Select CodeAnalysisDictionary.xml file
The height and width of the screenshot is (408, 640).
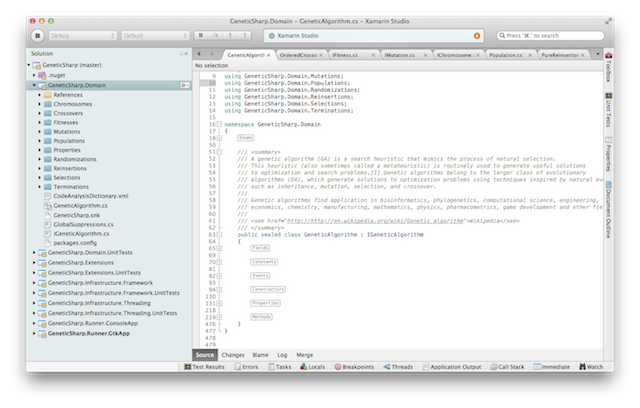point(91,196)
